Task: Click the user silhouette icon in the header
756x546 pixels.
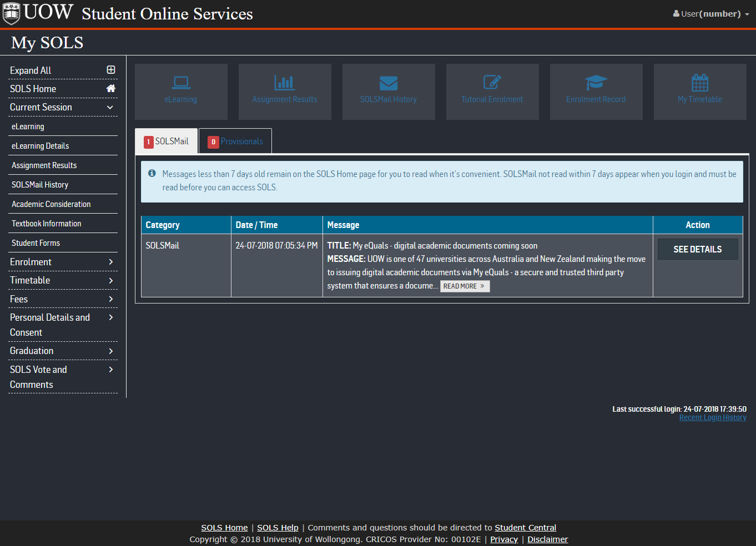Action: pos(675,13)
